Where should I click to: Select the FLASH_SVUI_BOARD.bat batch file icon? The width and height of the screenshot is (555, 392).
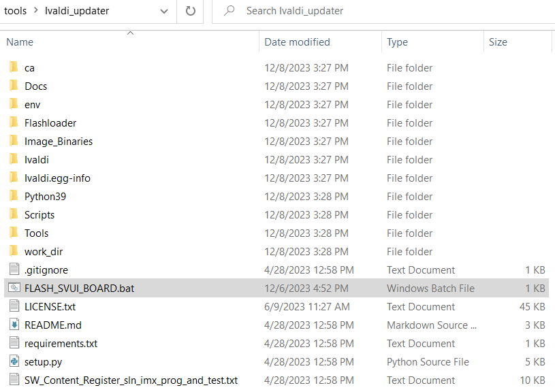(x=14, y=289)
